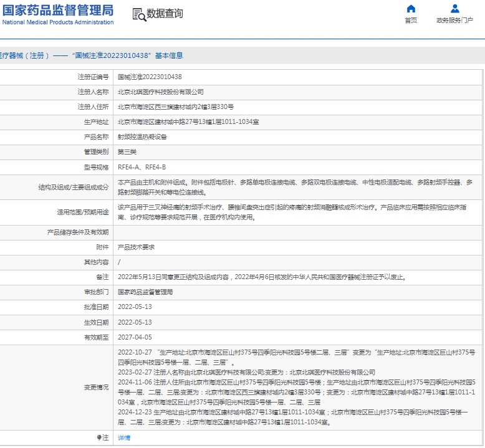
Task: Click the 2023-02-27 change record entry
Action: [x=246, y=372]
